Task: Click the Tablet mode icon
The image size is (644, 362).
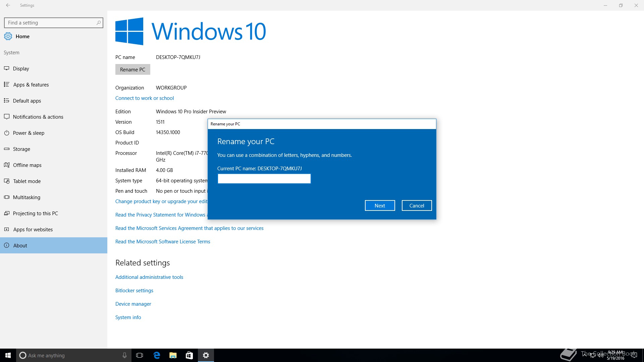Action: click(7, 181)
